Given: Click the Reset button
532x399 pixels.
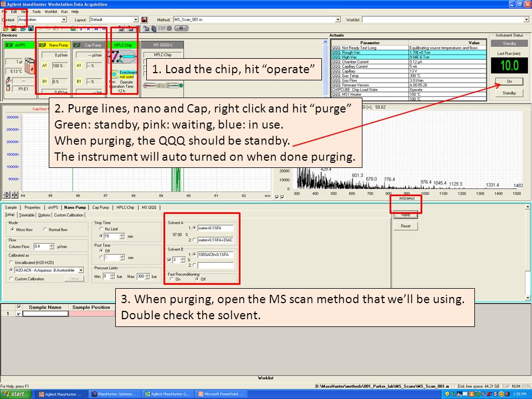Looking at the screenshot, I should 406,226.
